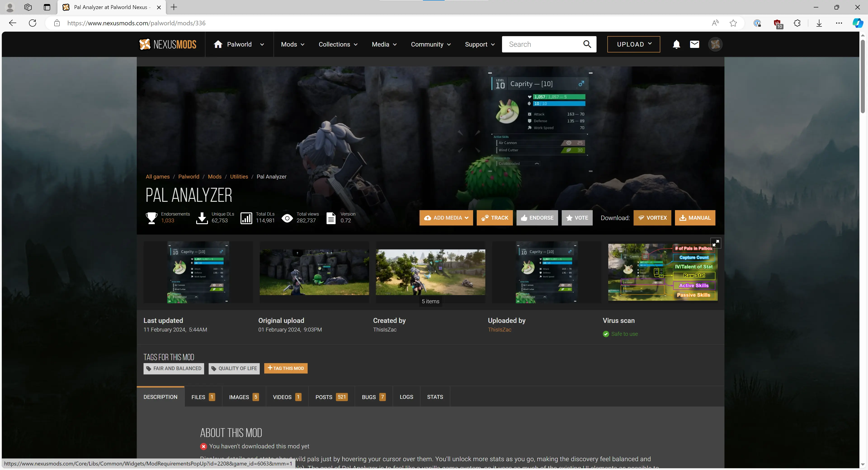Click the Nexus Mods logo
868x470 pixels.
[167, 44]
